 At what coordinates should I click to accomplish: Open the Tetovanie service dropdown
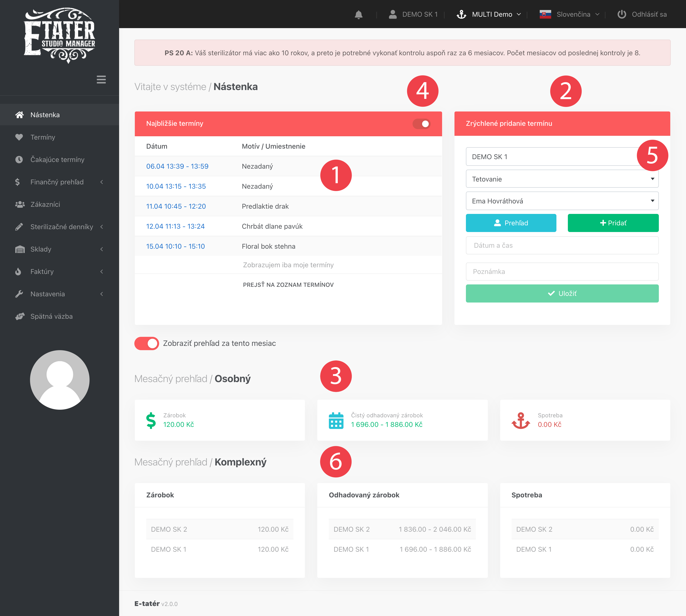(x=562, y=179)
